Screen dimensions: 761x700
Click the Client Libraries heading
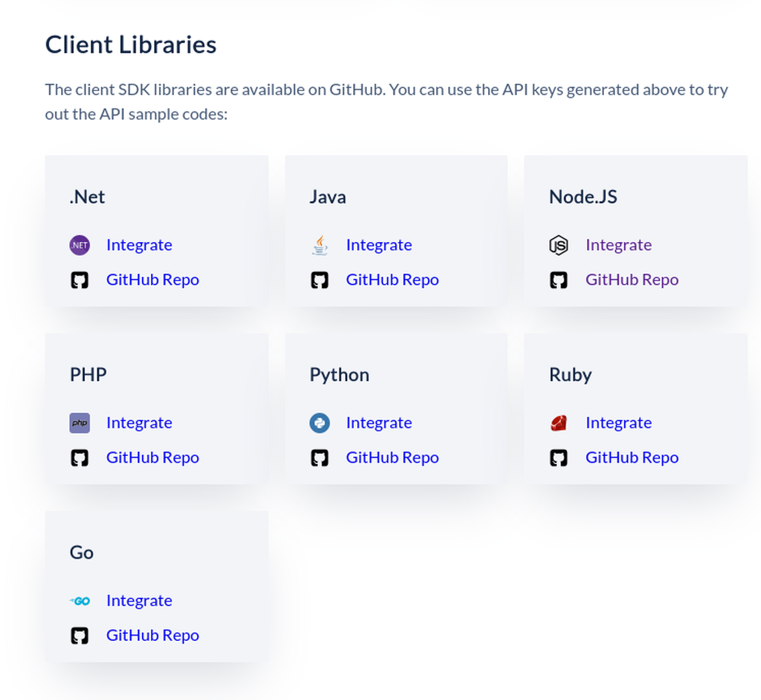tap(130, 45)
